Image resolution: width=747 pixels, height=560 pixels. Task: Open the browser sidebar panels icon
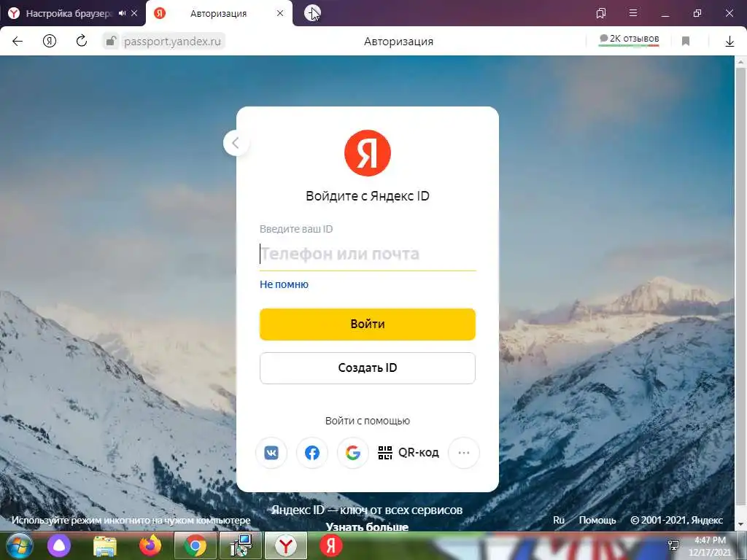point(601,13)
